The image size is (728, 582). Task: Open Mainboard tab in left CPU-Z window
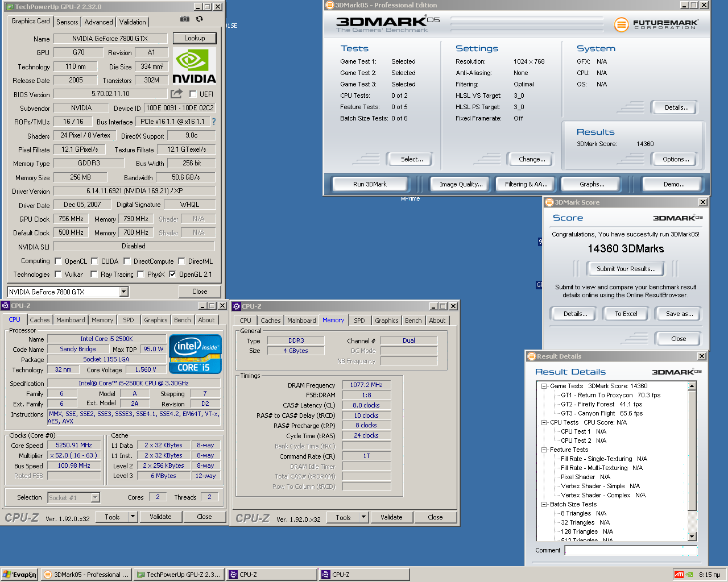[x=71, y=320]
